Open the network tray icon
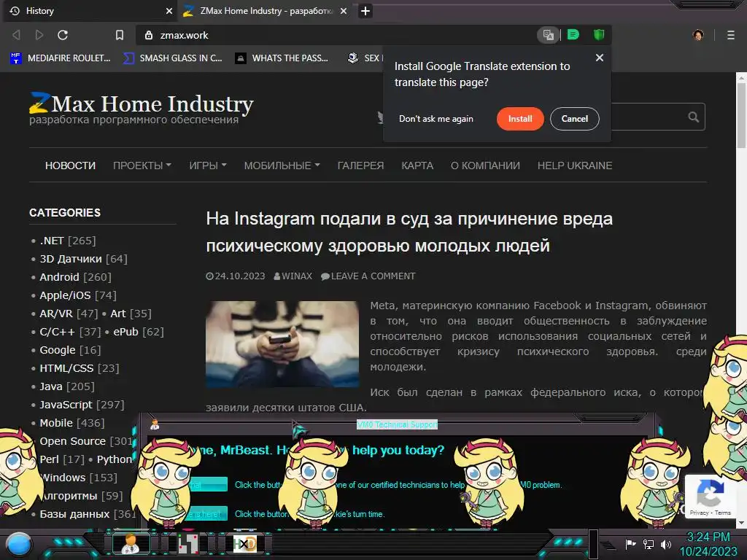Viewport: 747px width, 560px height. [649, 544]
